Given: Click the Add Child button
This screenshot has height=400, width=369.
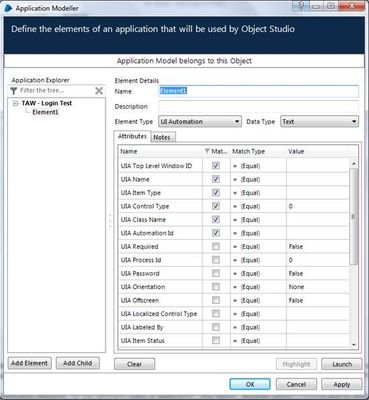Looking at the screenshot, I should click(78, 363).
